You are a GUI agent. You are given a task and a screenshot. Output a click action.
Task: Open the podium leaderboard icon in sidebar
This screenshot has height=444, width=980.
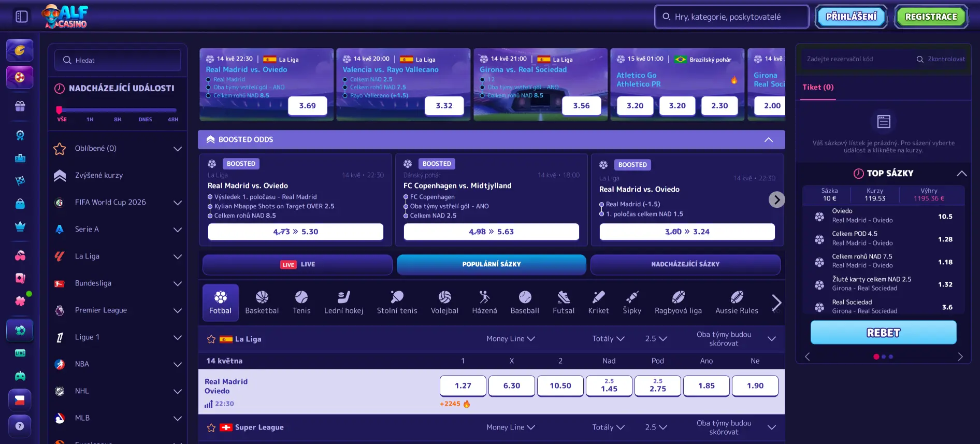(20, 158)
